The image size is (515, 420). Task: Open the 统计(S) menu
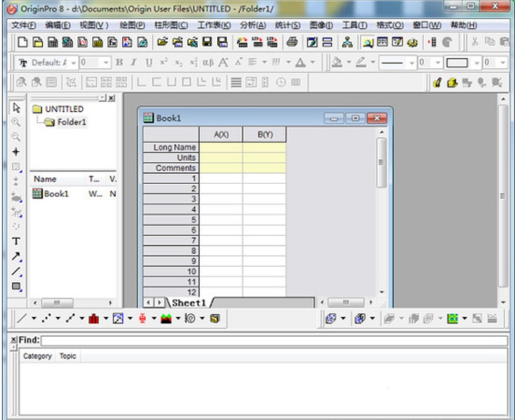tap(288, 25)
